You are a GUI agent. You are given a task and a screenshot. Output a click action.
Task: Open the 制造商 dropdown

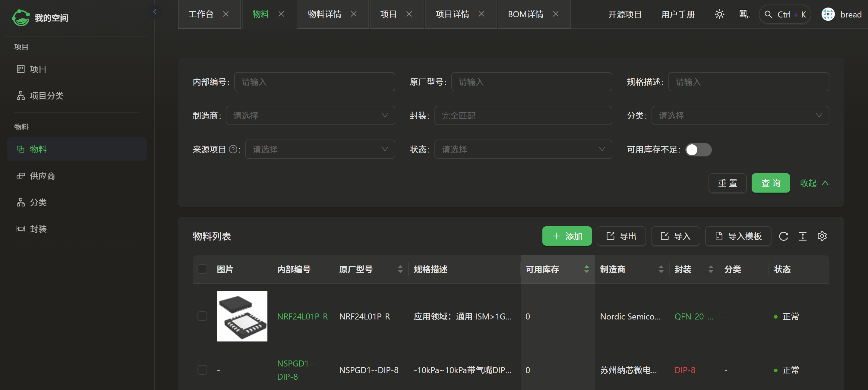coord(310,115)
